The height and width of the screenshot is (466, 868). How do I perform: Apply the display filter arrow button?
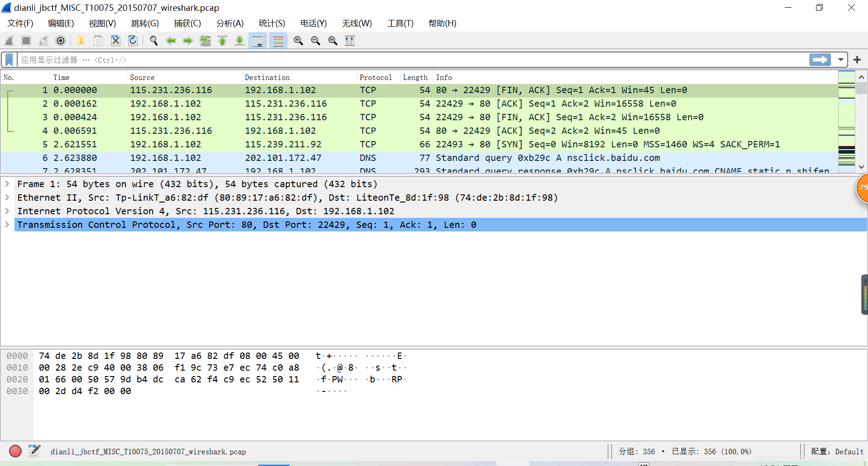pyautogui.click(x=820, y=60)
